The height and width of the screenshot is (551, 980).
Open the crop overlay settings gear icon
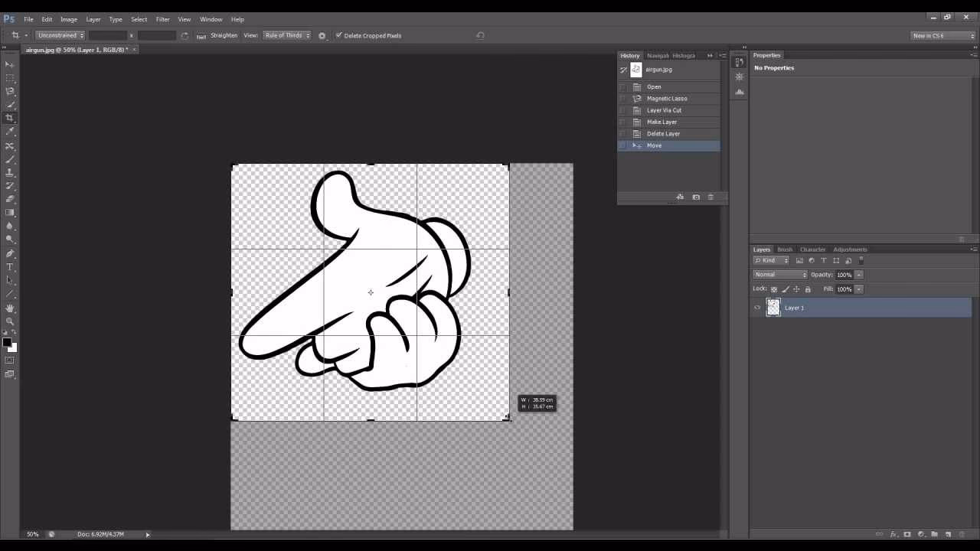(x=322, y=35)
